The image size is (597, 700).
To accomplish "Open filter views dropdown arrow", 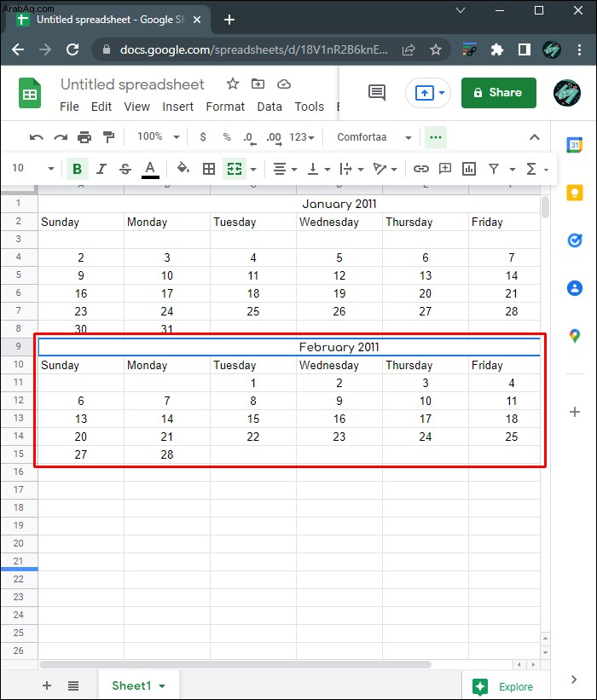I will coord(513,169).
